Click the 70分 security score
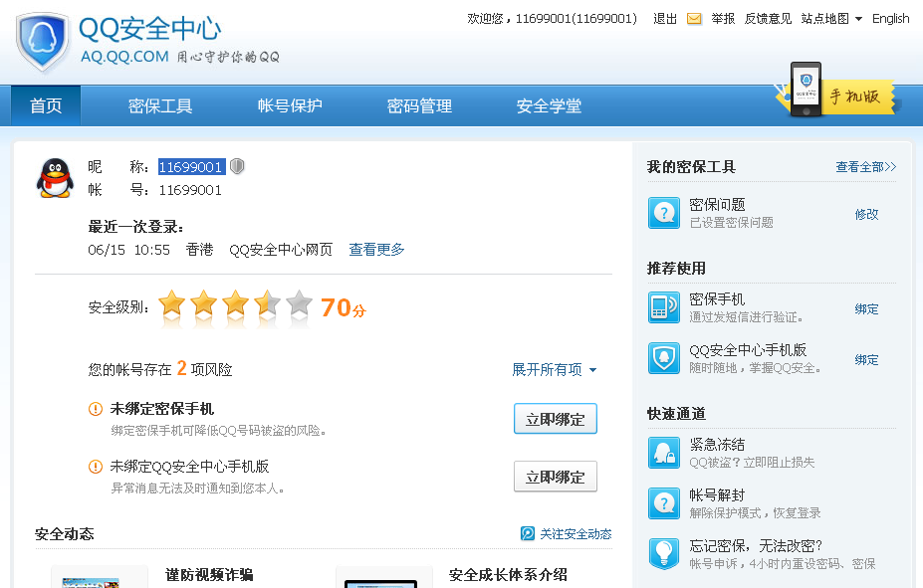 [x=344, y=307]
